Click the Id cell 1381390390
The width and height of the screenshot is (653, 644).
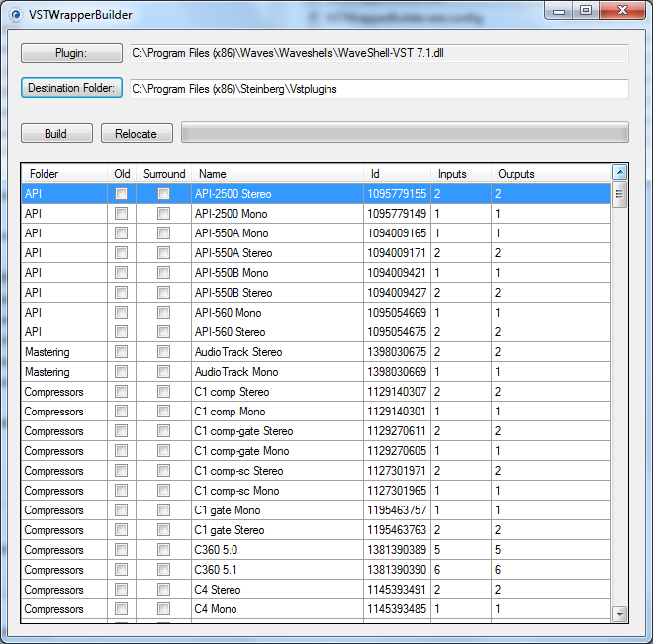point(398,570)
